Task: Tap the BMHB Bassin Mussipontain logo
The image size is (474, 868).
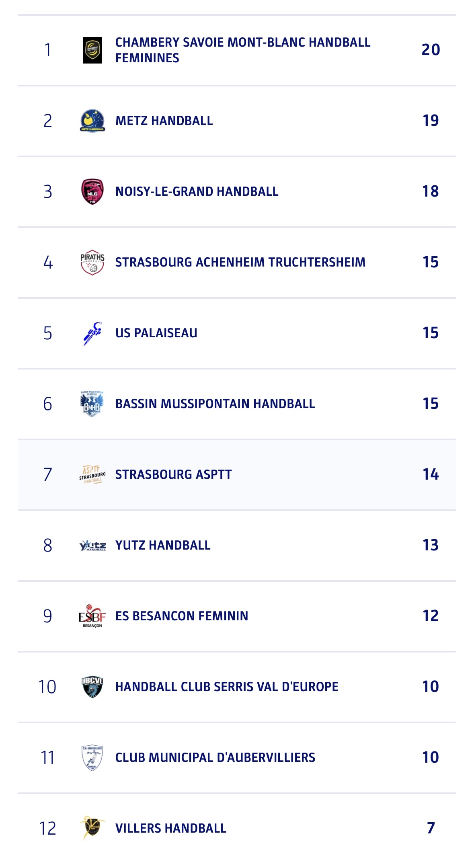Action: 92,404
